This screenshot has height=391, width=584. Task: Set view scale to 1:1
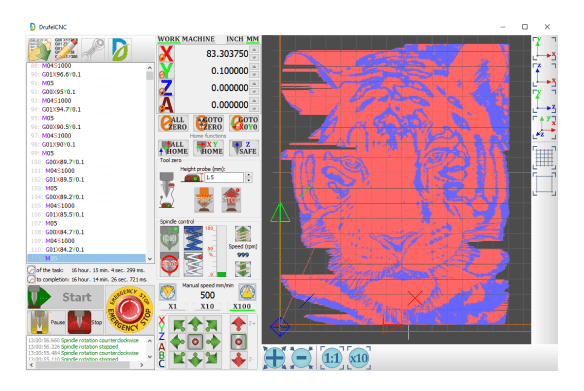[332, 357]
